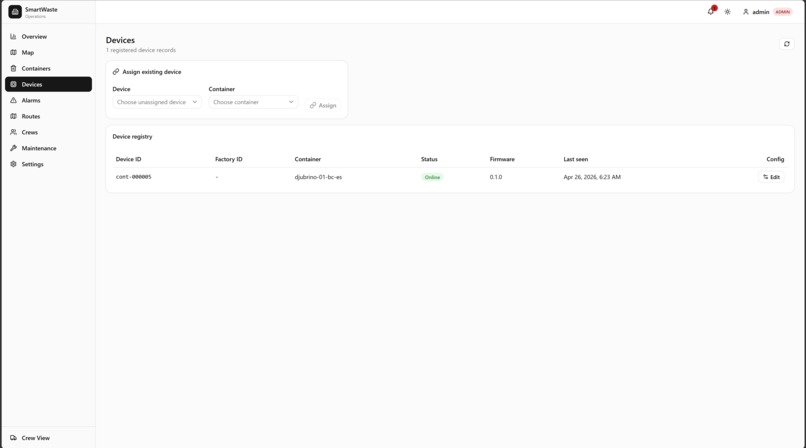
Task: Click the Maintenance wrench icon
Action: point(13,148)
